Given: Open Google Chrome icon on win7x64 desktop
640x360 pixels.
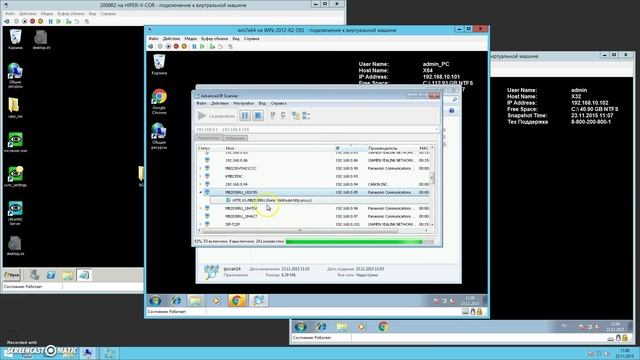Looking at the screenshot, I should point(159,101).
